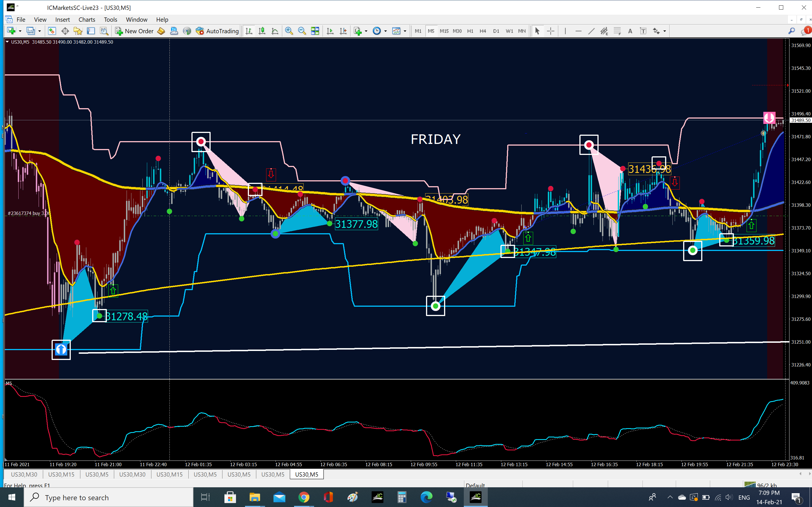This screenshot has height=507, width=812.
Task: Click the tile windows icon
Action: pos(315,31)
